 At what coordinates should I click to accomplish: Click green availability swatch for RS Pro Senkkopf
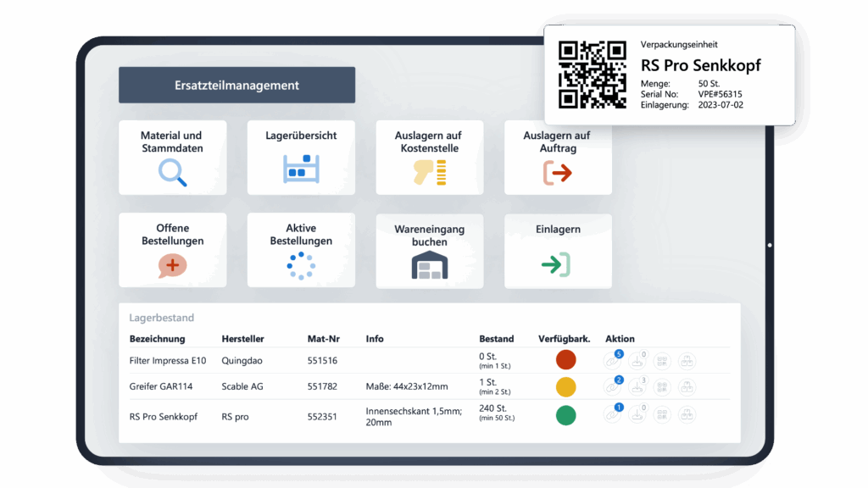click(x=565, y=414)
